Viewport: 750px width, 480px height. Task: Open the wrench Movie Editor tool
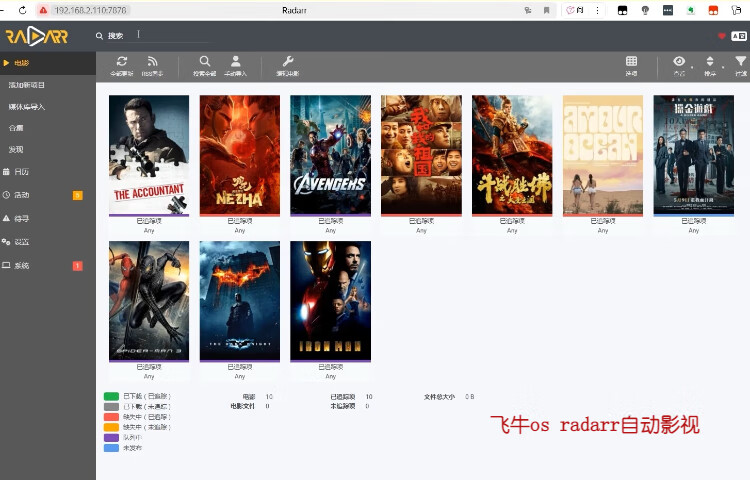(288, 62)
